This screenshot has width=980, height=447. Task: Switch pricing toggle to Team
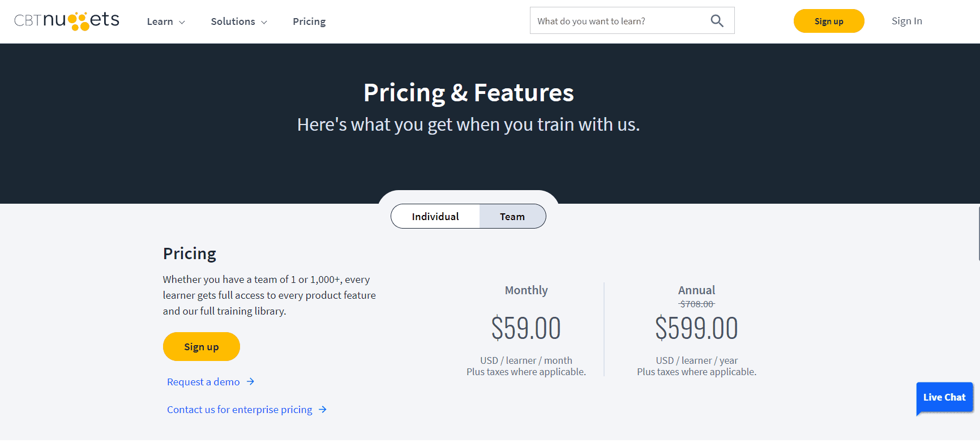tap(512, 216)
